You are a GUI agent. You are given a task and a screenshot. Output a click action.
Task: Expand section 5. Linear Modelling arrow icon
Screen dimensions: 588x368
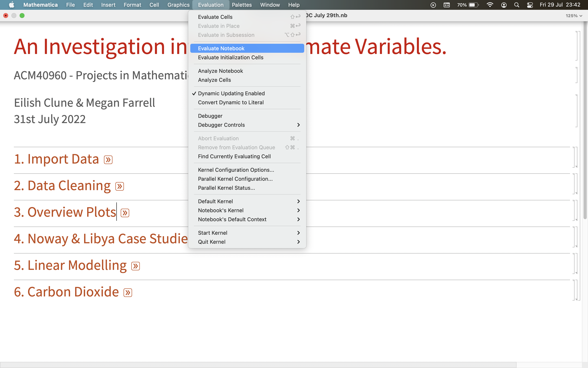(136, 266)
